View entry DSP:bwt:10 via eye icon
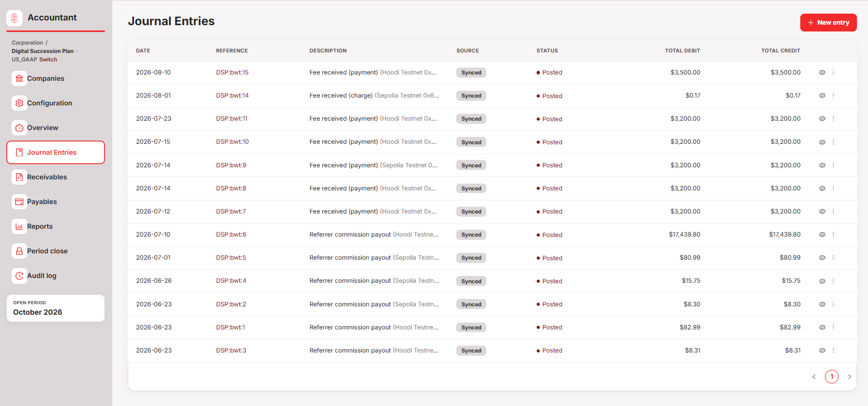 click(x=822, y=142)
